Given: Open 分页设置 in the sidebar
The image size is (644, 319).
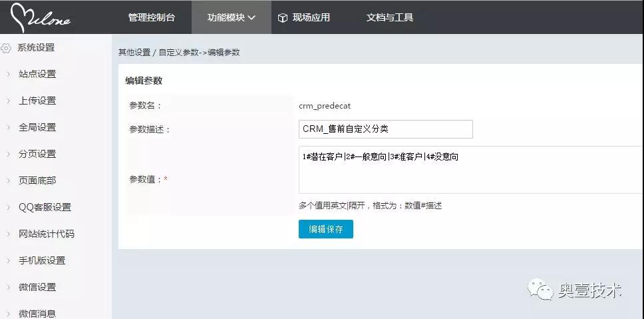Looking at the screenshot, I should (37, 154).
